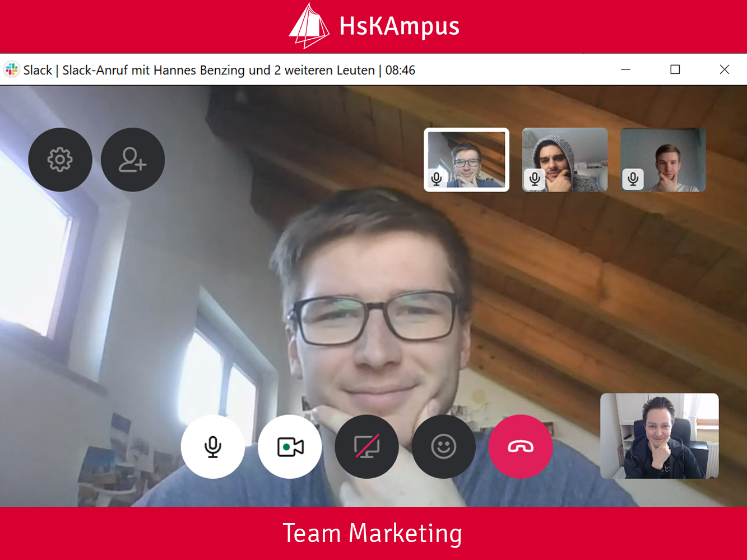Screen dimensions: 747x560
Task: Minimize the Slack call window
Action: (x=625, y=69)
